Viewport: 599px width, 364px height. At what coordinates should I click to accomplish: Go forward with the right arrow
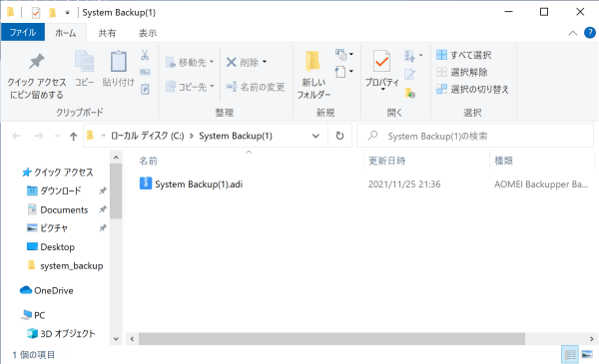click(39, 136)
